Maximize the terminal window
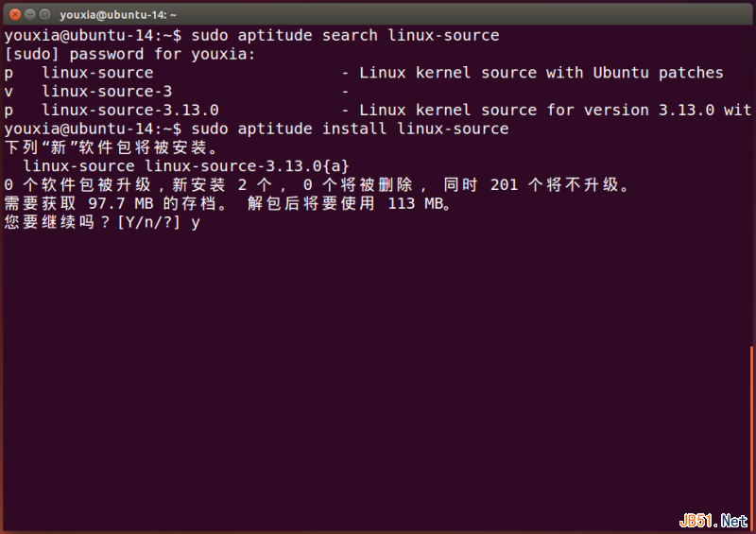This screenshot has width=756, height=534. (45, 14)
